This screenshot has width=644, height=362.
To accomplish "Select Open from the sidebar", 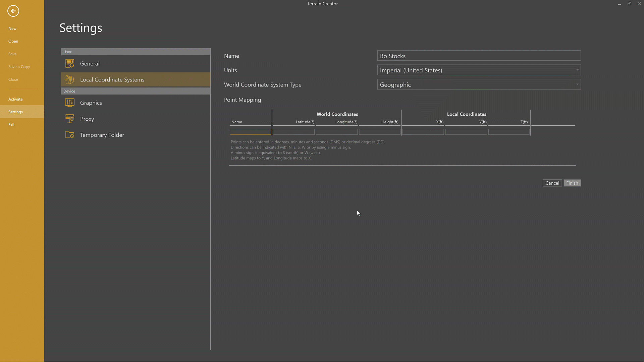I will click(13, 41).
